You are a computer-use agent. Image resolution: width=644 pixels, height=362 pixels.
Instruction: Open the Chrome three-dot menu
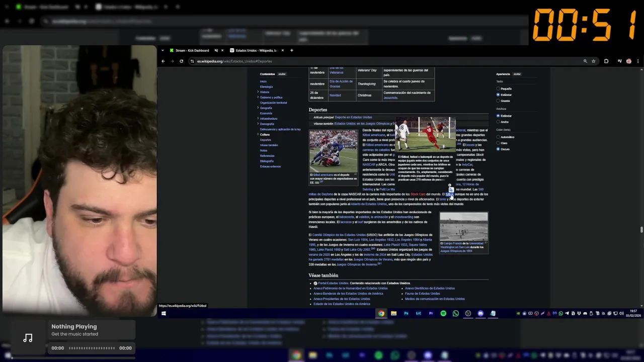pyautogui.click(x=638, y=61)
